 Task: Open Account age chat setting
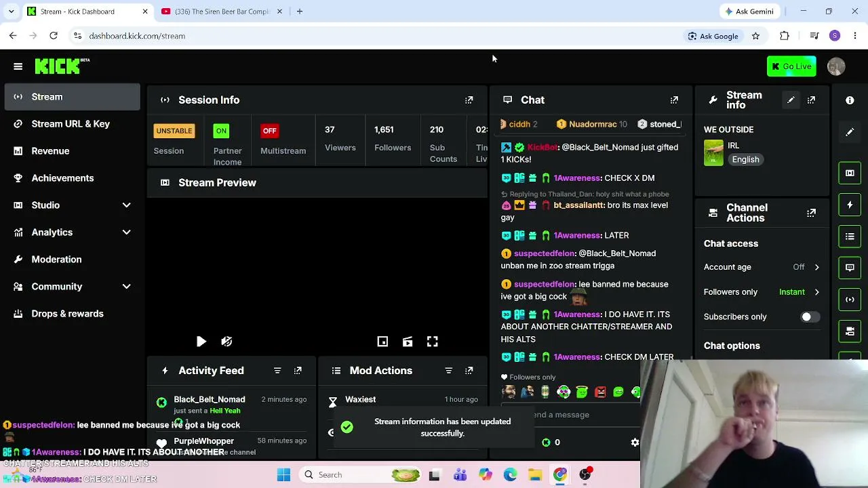[762, 267]
